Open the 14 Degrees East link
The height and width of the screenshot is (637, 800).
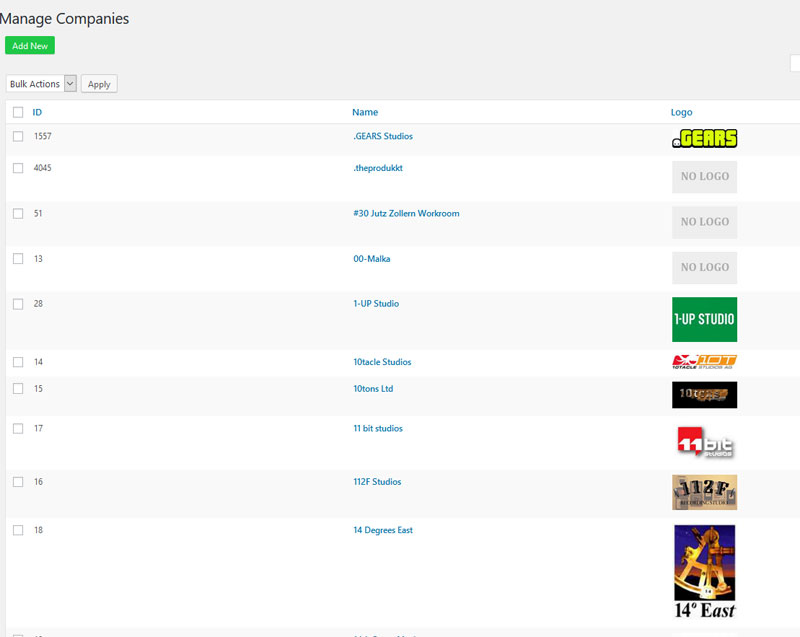click(x=383, y=530)
